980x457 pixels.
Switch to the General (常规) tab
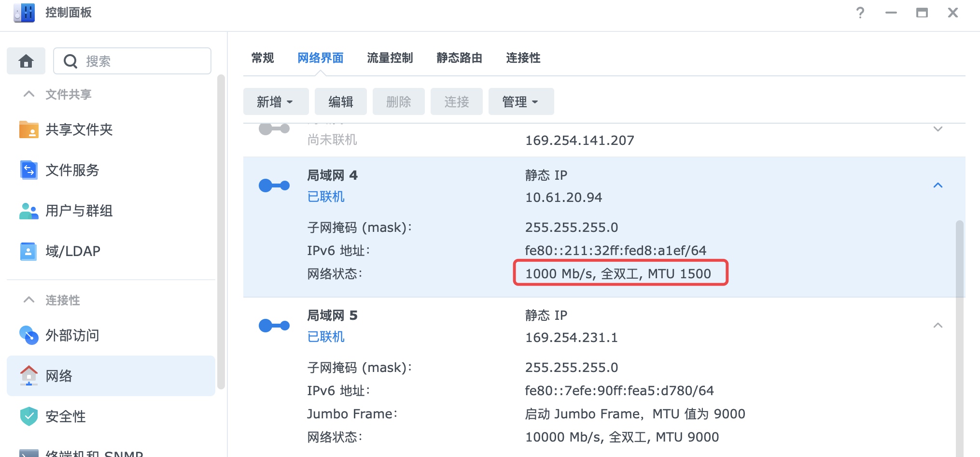[x=263, y=58]
